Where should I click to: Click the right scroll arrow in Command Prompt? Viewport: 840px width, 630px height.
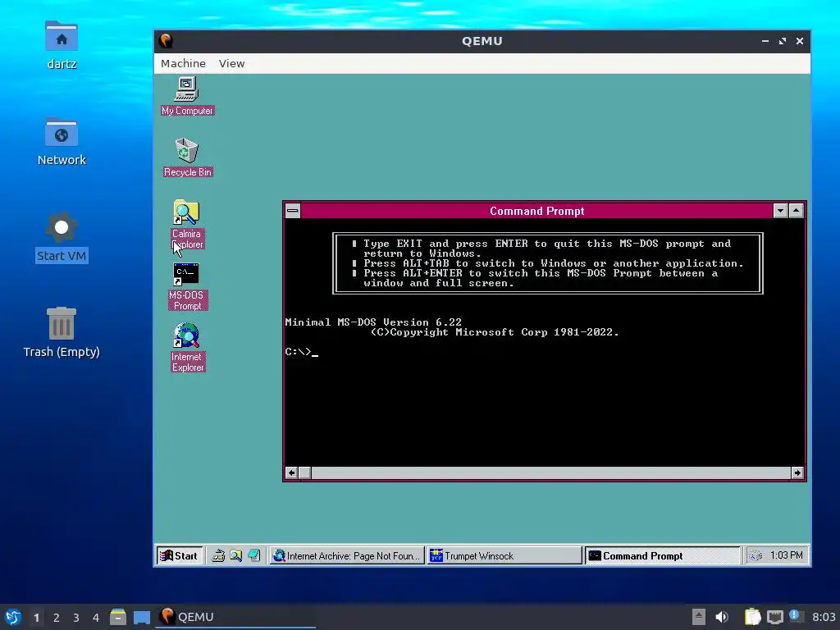point(797,472)
